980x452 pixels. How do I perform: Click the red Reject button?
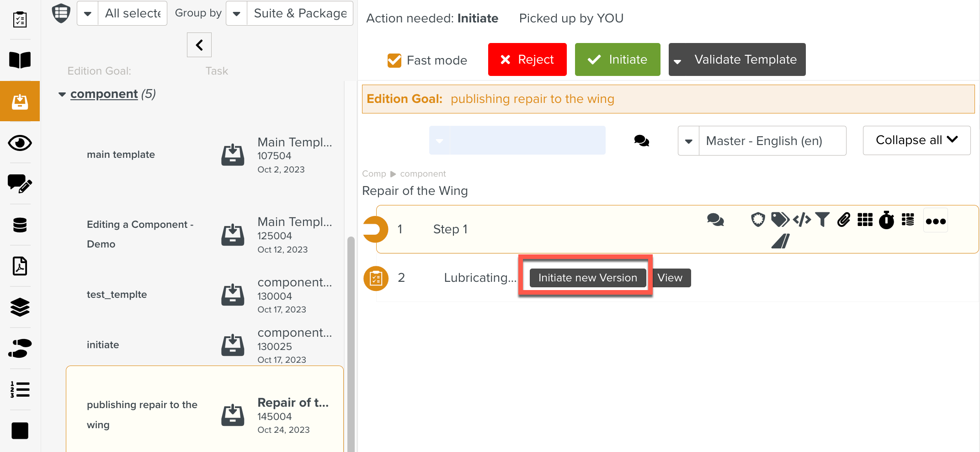coord(527,59)
